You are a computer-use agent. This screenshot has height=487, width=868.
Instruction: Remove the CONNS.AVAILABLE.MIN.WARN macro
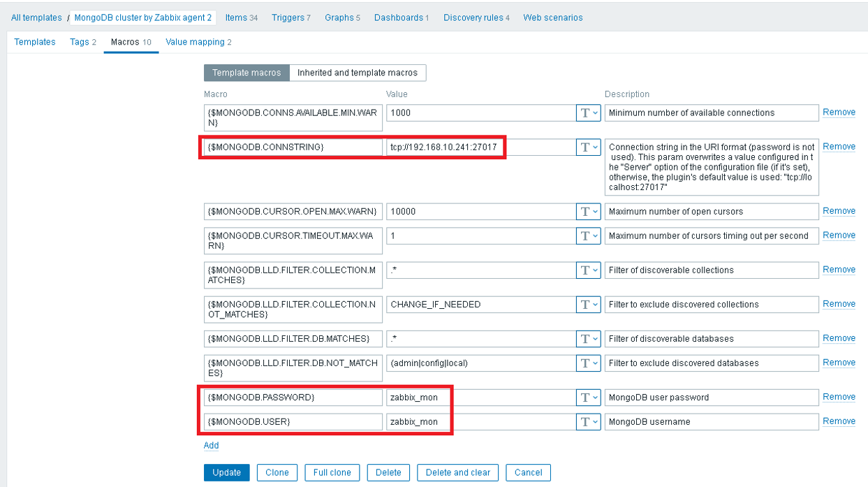coord(839,112)
